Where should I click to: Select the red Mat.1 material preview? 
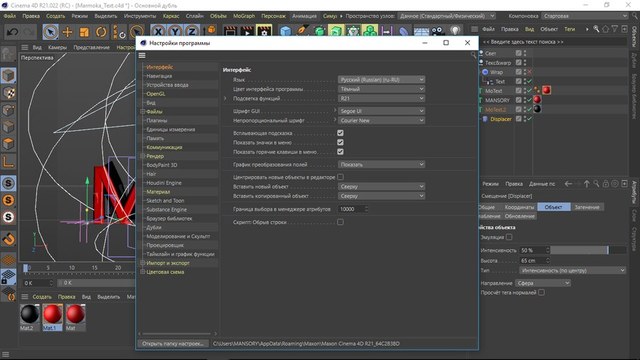tap(53, 314)
